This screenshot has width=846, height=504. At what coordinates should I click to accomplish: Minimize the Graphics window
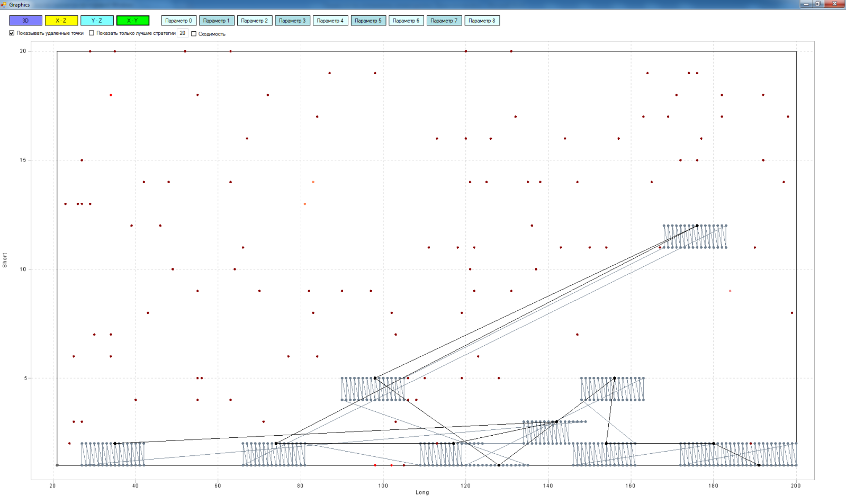coord(806,4)
